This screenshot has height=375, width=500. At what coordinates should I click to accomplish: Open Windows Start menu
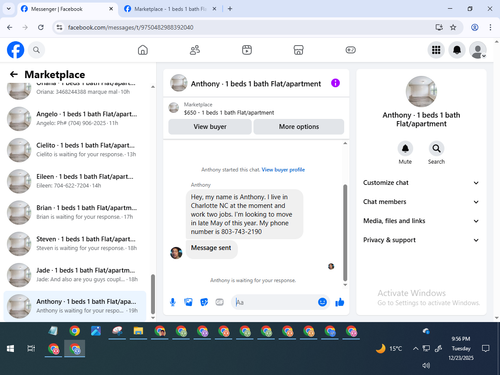pos(10,349)
